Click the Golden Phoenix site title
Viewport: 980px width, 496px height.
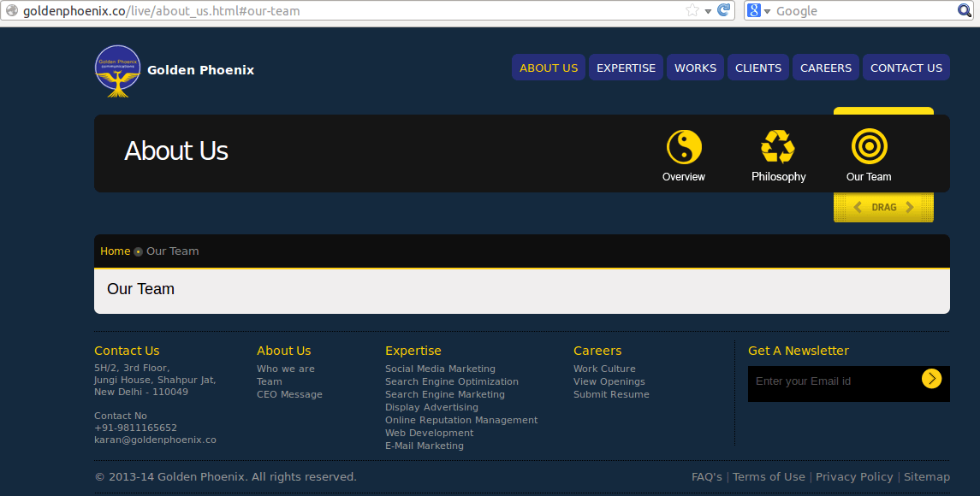click(x=200, y=70)
